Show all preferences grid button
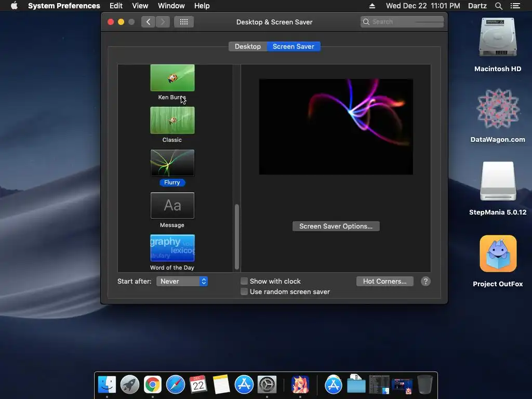 [x=184, y=22]
